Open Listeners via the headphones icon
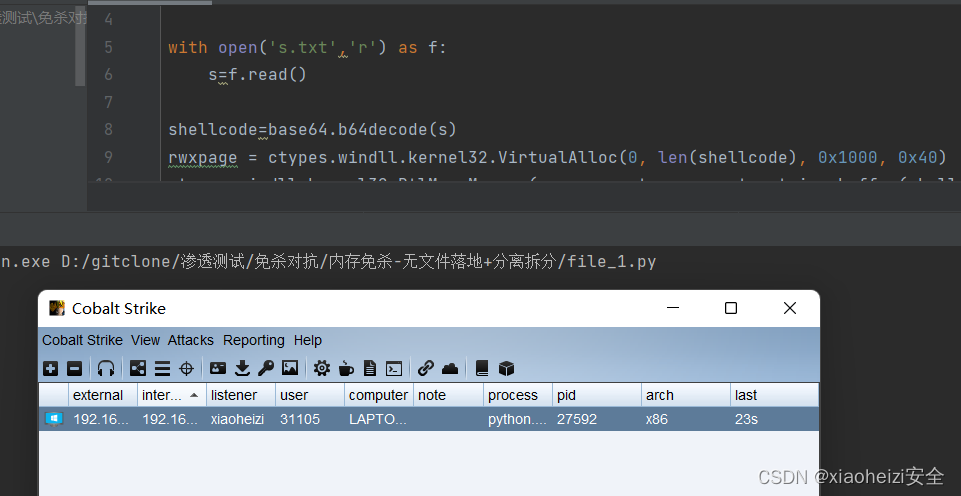Viewport: 961px width, 496px height. pyautogui.click(x=106, y=368)
